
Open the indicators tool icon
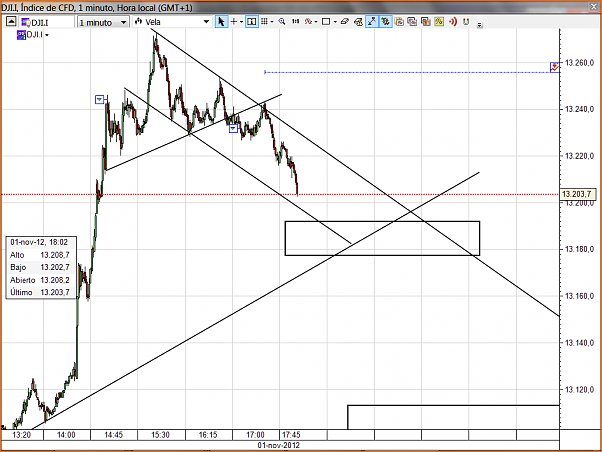[308, 22]
